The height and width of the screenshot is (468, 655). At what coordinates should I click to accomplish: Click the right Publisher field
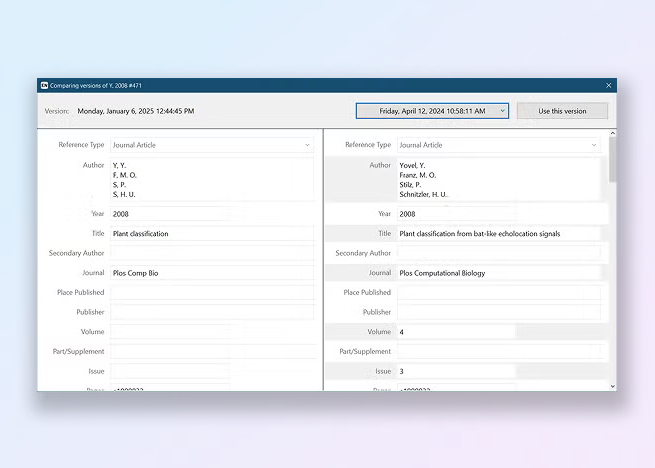coord(499,312)
